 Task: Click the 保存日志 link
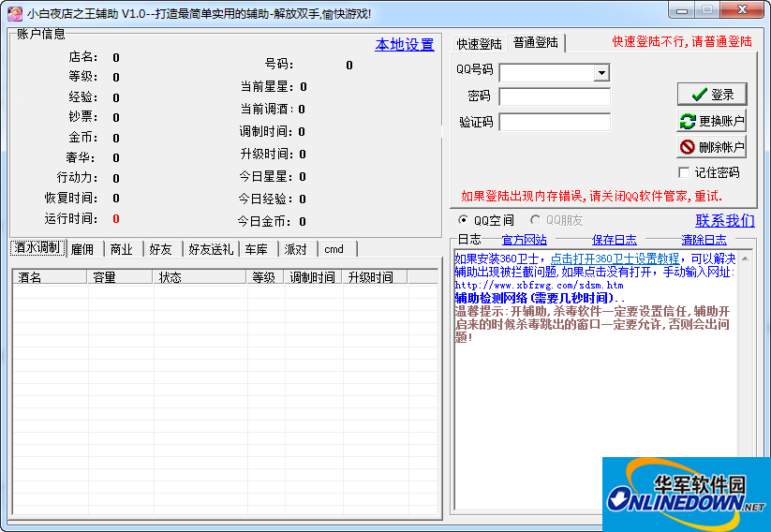click(615, 240)
